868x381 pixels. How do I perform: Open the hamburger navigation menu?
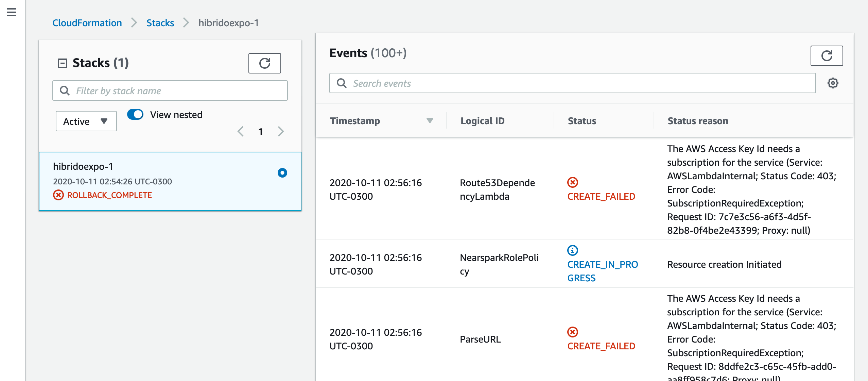tap(12, 12)
